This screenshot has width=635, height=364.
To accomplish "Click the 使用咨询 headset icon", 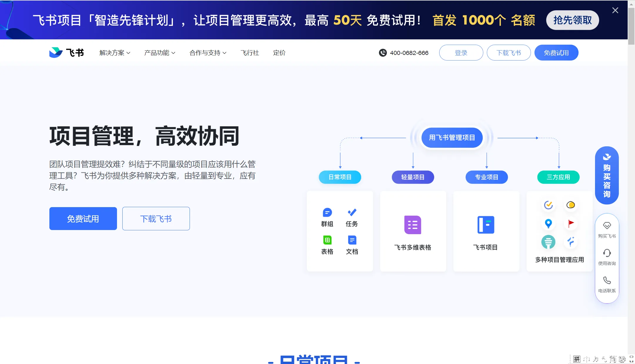I will [x=607, y=253].
